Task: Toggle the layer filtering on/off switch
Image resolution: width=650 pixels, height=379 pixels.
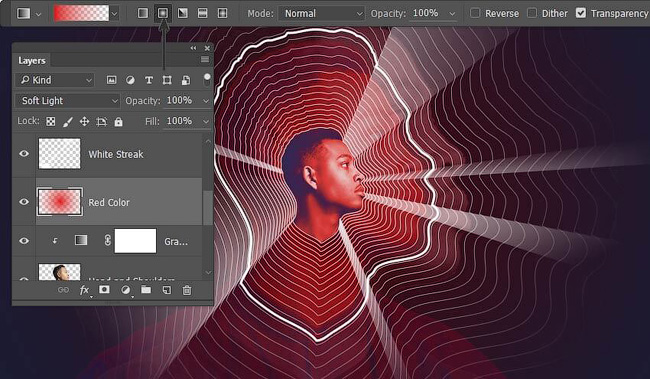Action: [x=207, y=80]
